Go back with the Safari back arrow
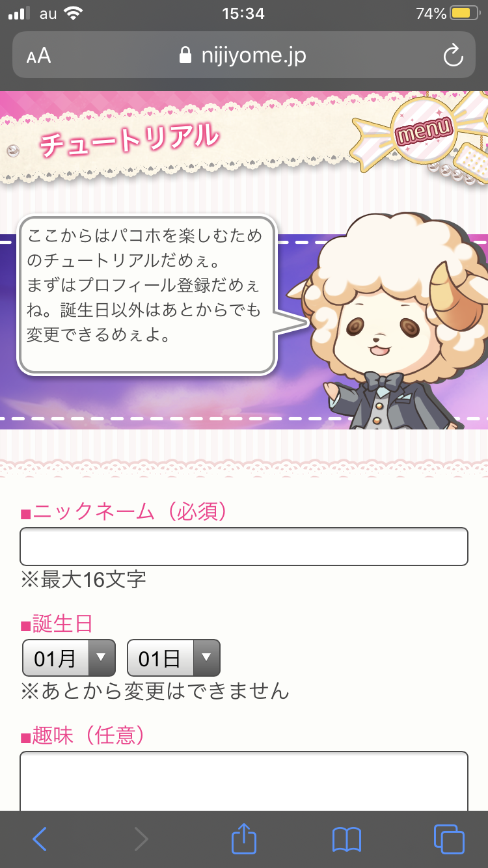 click(40, 839)
